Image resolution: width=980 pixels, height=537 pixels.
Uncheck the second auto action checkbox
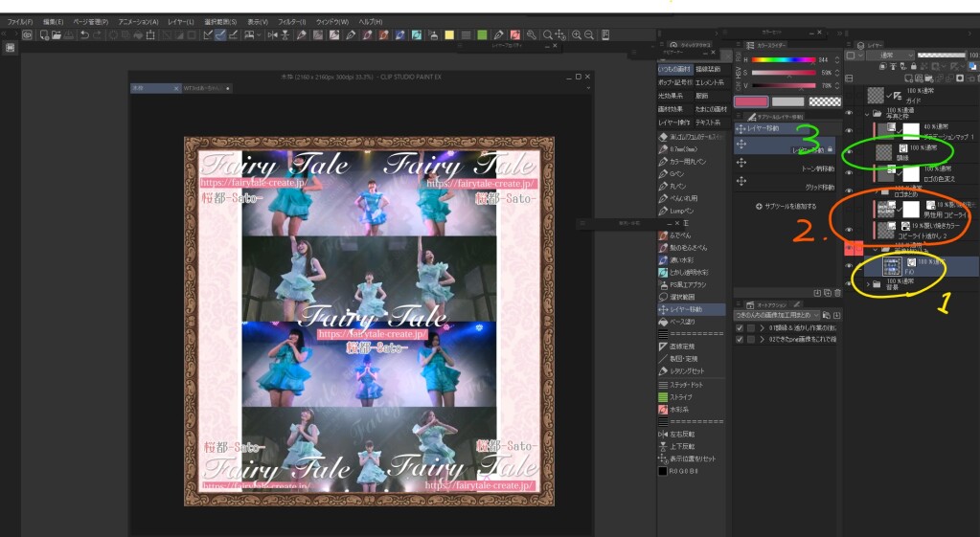(x=739, y=339)
